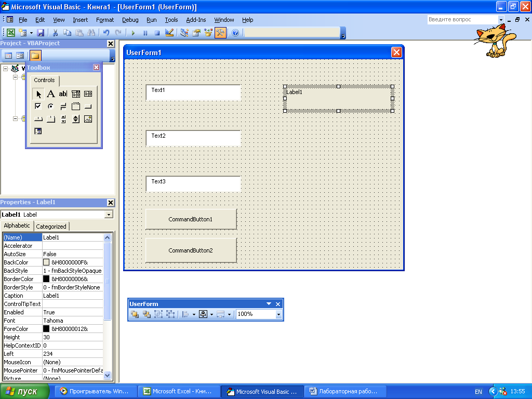Open the Make Width Same Size dropdown arrow
Viewport: 532px width, 399px height.
(x=229, y=314)
